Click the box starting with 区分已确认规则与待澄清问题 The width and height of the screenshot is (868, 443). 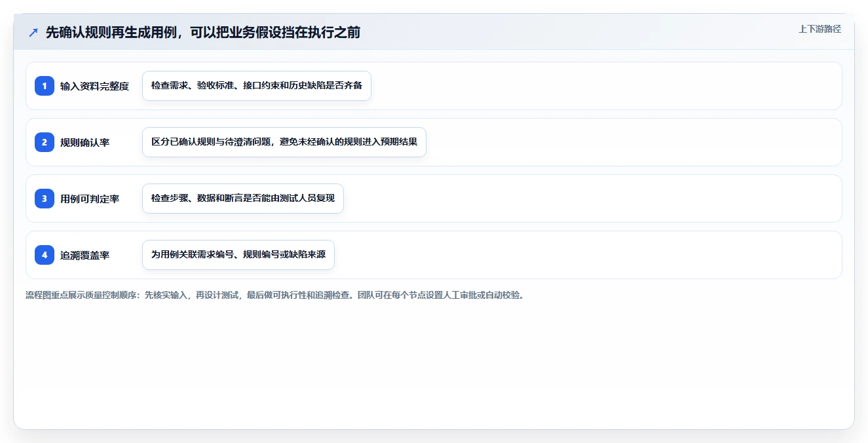[x=284, y=142]
